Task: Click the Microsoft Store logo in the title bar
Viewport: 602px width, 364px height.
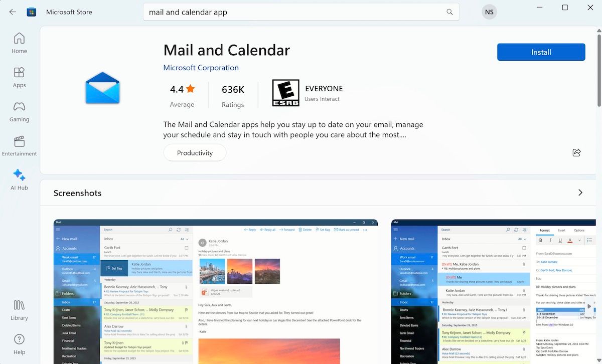Action: point(32,11)
